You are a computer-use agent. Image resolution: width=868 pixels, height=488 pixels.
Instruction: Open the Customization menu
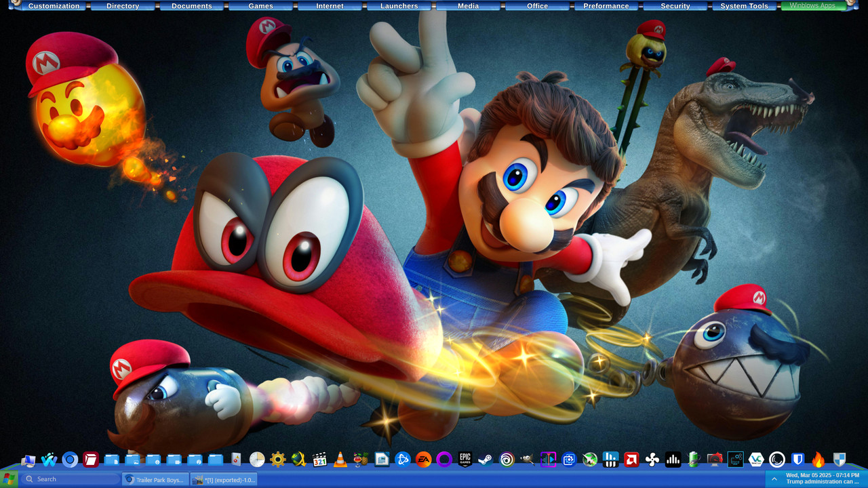pos(54,6)
